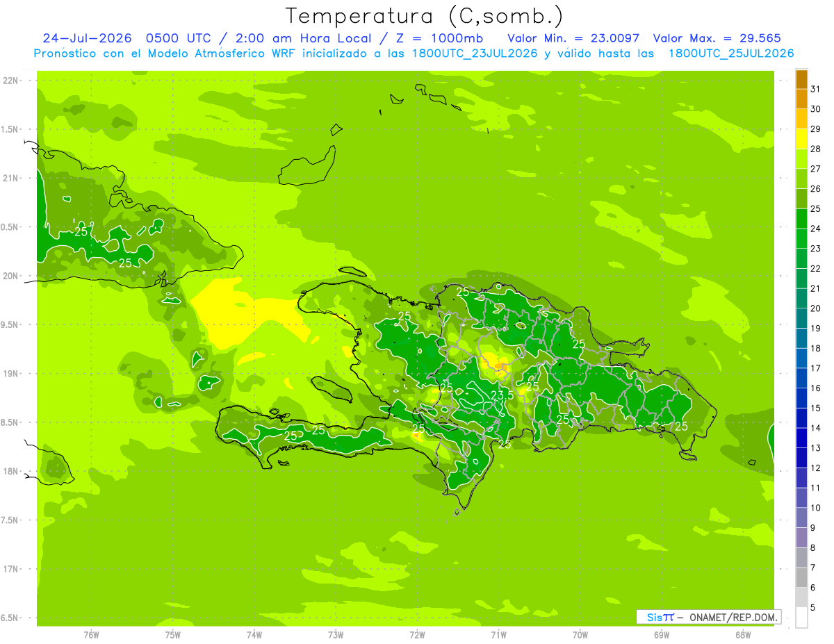Click the "76W" longitude label
The width and height of the screenshot is (834, 644).
[x=91, y=635]
